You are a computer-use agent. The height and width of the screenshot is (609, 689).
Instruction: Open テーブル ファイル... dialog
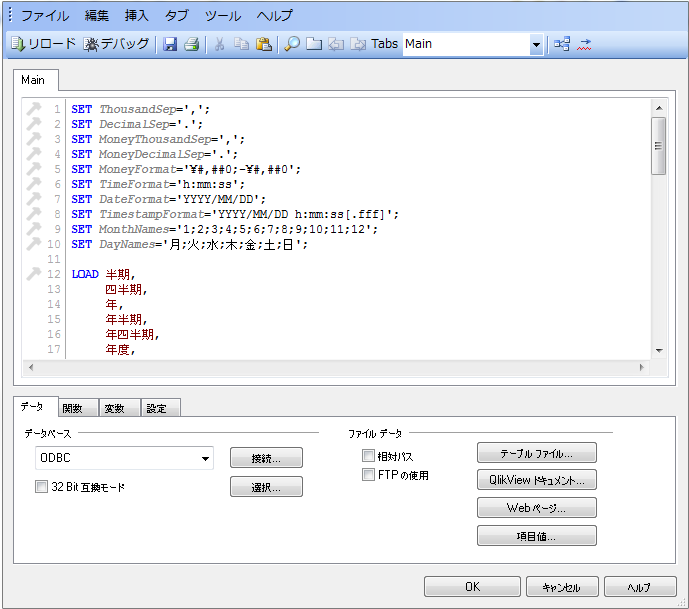[x=537, y=453]
